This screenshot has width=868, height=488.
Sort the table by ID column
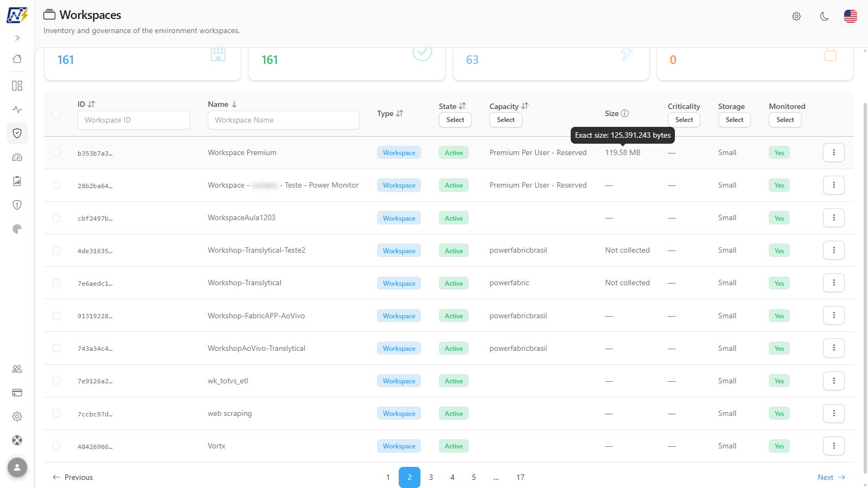(91, 104)
